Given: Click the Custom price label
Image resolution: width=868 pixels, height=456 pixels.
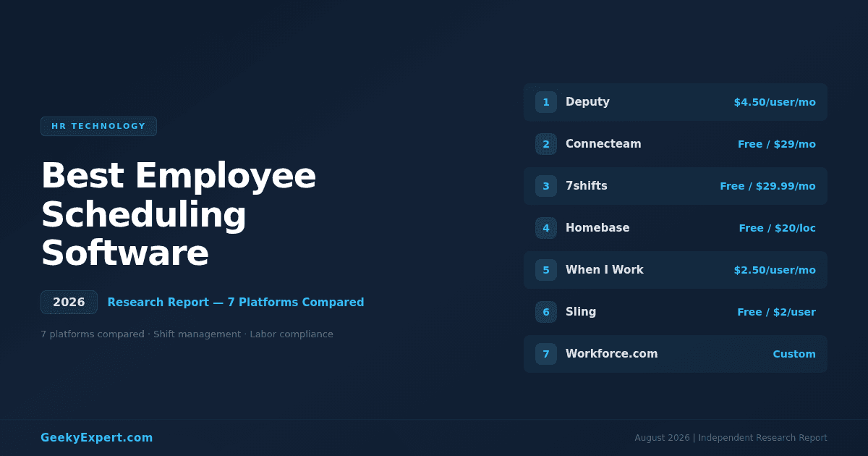Looking at the screenshot, I should 794,354.
